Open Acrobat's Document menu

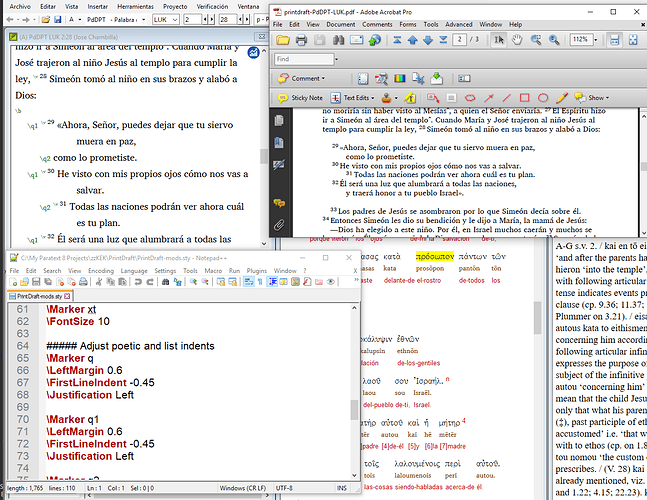tap(340, 24)
